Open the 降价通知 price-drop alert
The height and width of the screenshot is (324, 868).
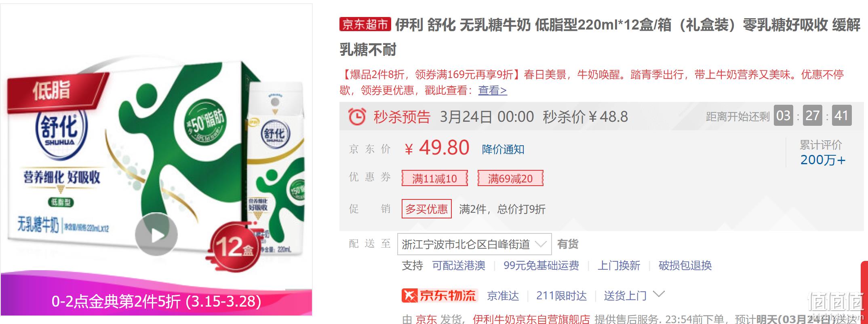[x=503, y=149]
